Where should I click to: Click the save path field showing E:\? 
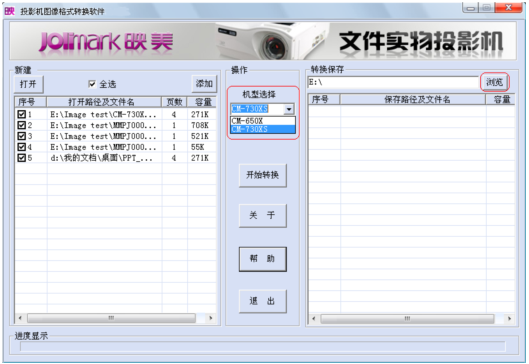(x=393, y=82)
